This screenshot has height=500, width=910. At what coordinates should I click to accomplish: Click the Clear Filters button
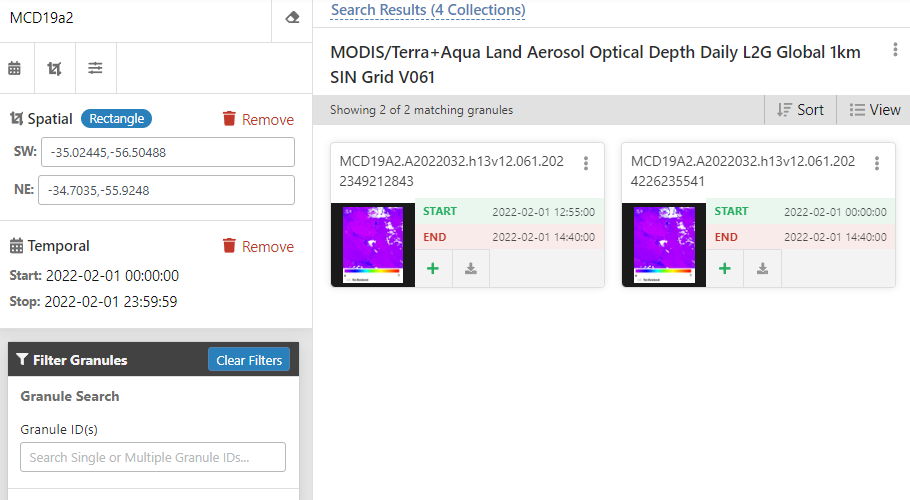pos(249,360)
